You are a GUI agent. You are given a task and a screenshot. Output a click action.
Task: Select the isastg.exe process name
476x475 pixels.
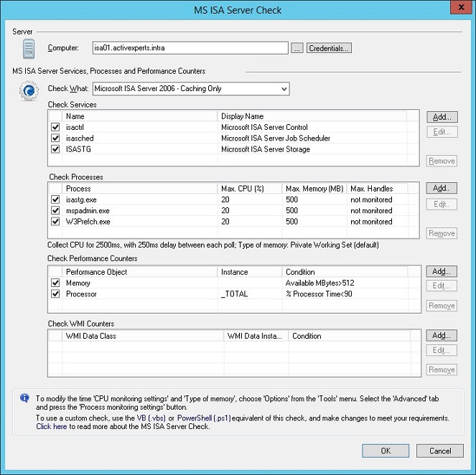tap(81, 199)
